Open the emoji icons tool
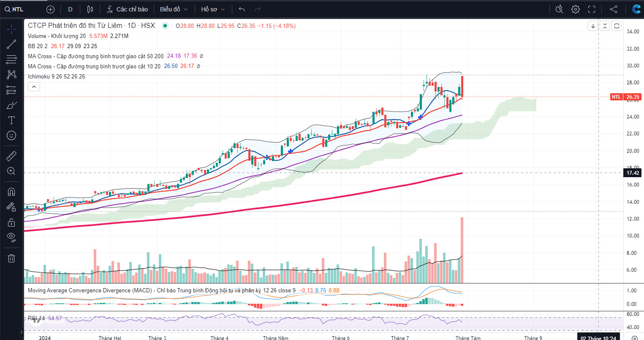 click(x=11, y=135)
